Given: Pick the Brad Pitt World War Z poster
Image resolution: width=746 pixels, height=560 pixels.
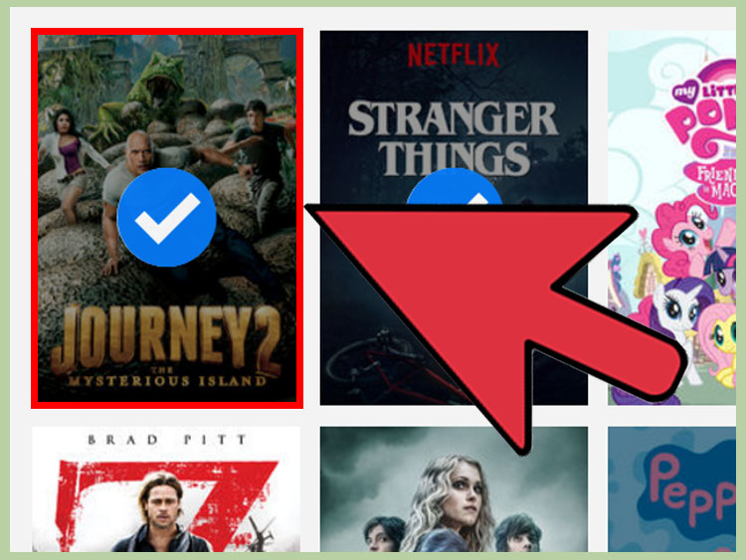Looking at the screenshot, I should [166, 489].
